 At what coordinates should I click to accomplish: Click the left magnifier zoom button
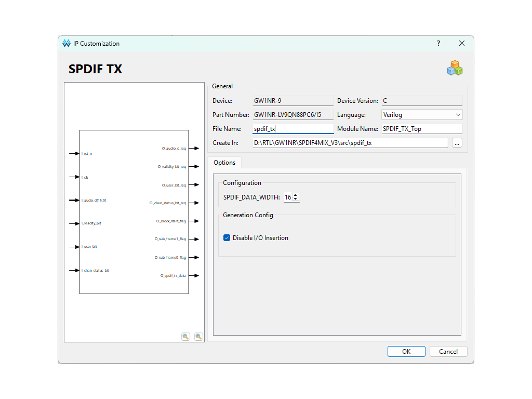point(185,337)
